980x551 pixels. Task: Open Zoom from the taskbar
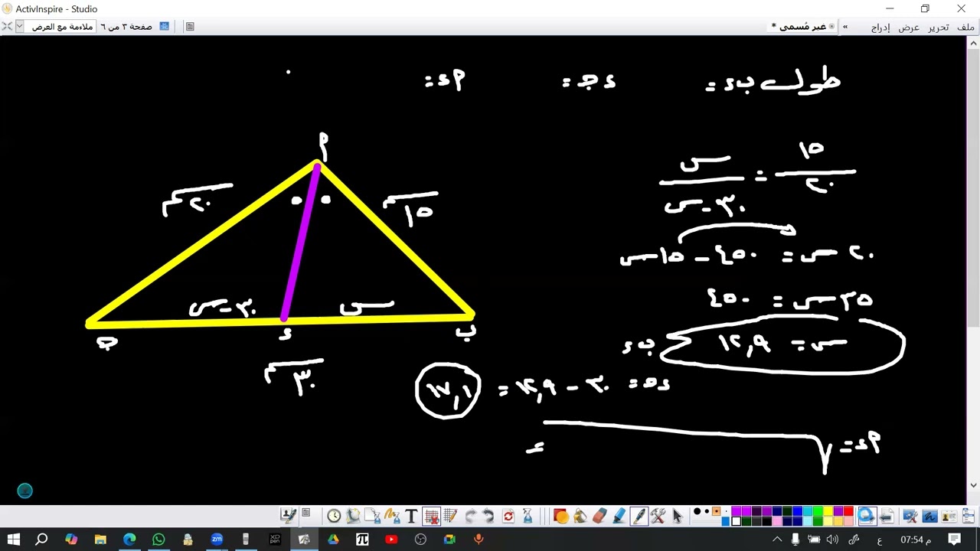(217, 540)
